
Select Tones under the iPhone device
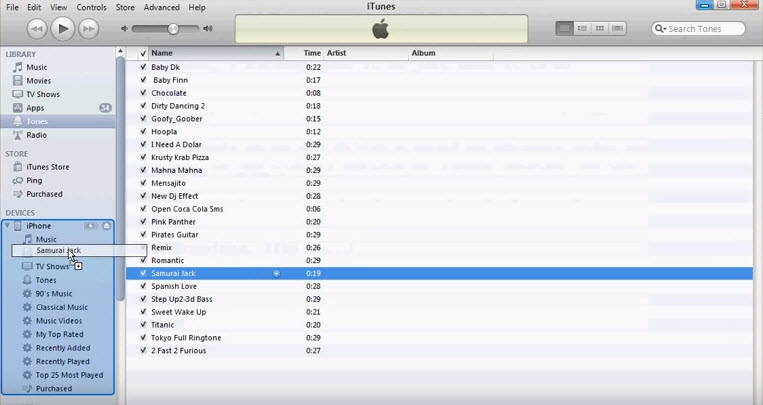(46, 280)
